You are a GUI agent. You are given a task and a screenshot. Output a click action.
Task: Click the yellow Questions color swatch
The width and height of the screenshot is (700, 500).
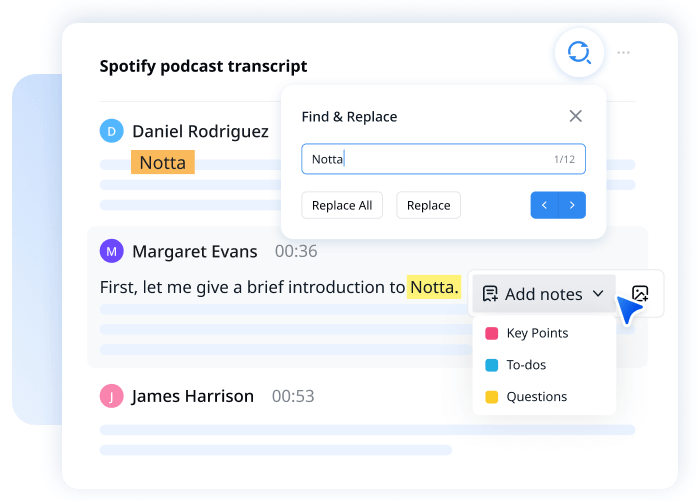coord(492,397)
